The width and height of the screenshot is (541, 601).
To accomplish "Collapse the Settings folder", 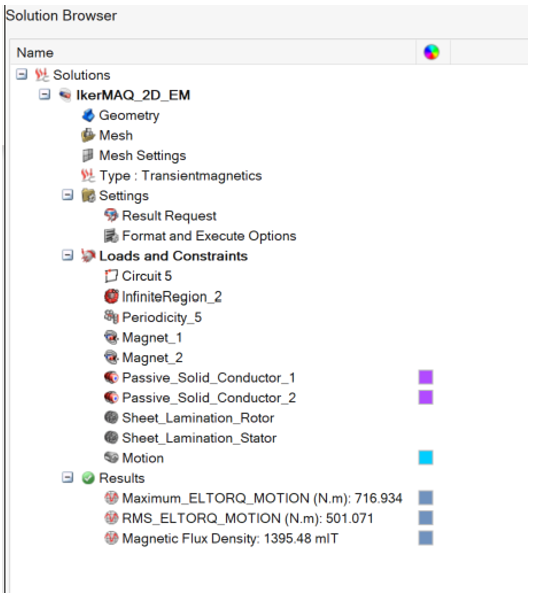I will tap(67, 195).
